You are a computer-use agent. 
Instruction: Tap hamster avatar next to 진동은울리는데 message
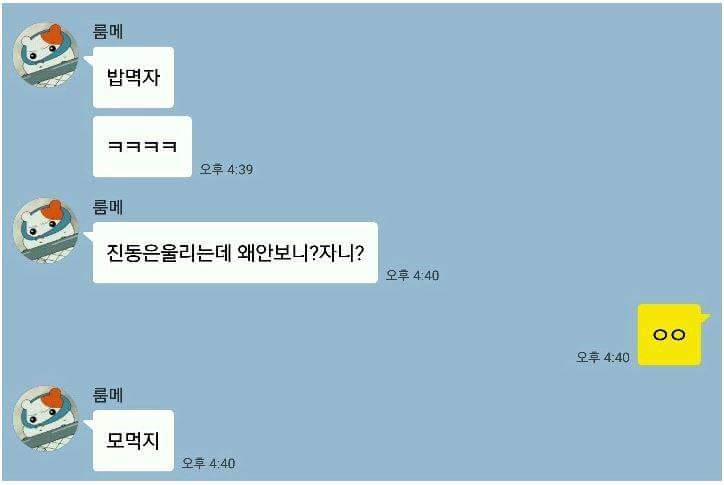click(45, 231)
